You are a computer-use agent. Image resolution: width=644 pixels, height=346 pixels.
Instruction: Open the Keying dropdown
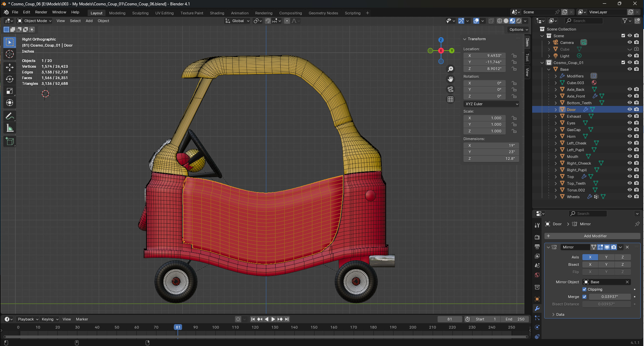click(x=50, y=319)
